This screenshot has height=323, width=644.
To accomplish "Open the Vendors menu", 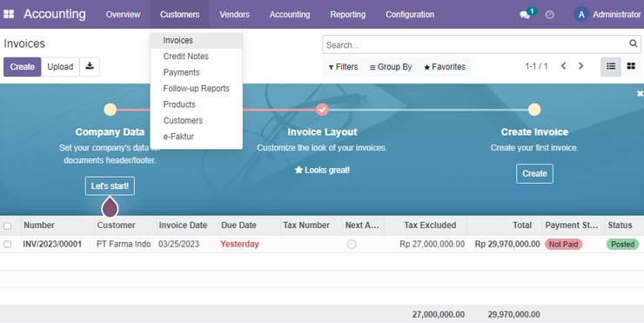I will point(234,15).
